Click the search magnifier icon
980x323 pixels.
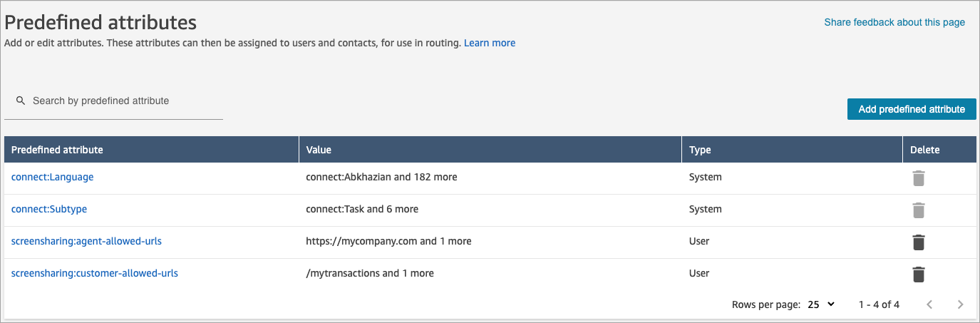[21, 101]
